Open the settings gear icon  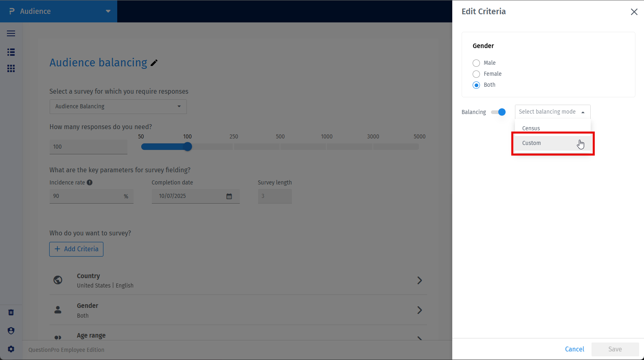pos(11,349)
